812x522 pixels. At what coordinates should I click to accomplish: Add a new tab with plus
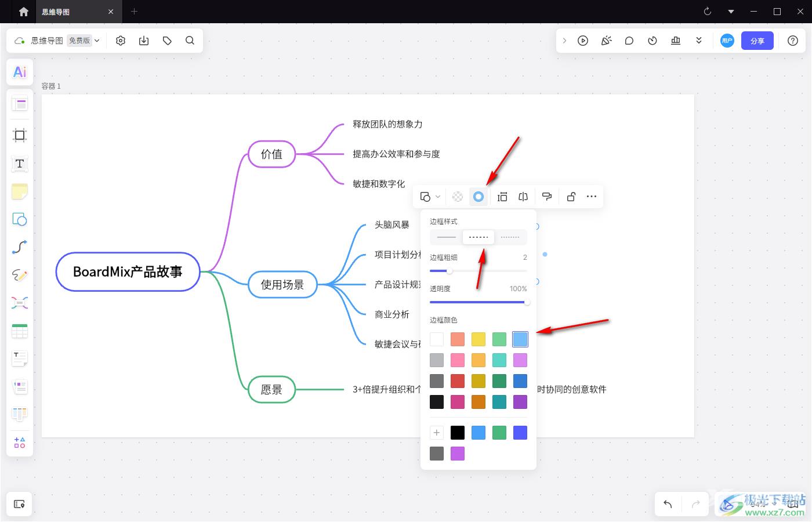click(x=134, y=12)
